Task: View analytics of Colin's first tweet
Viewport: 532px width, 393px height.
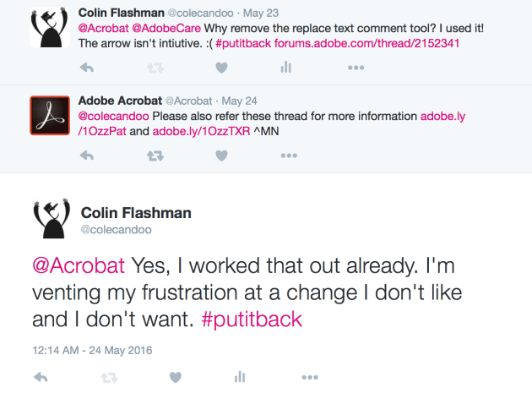Action: 286,68
